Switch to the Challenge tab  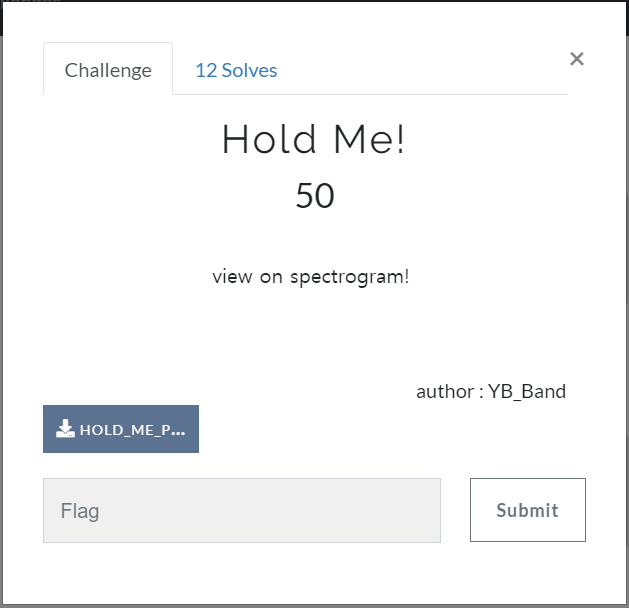click(108, 70)
